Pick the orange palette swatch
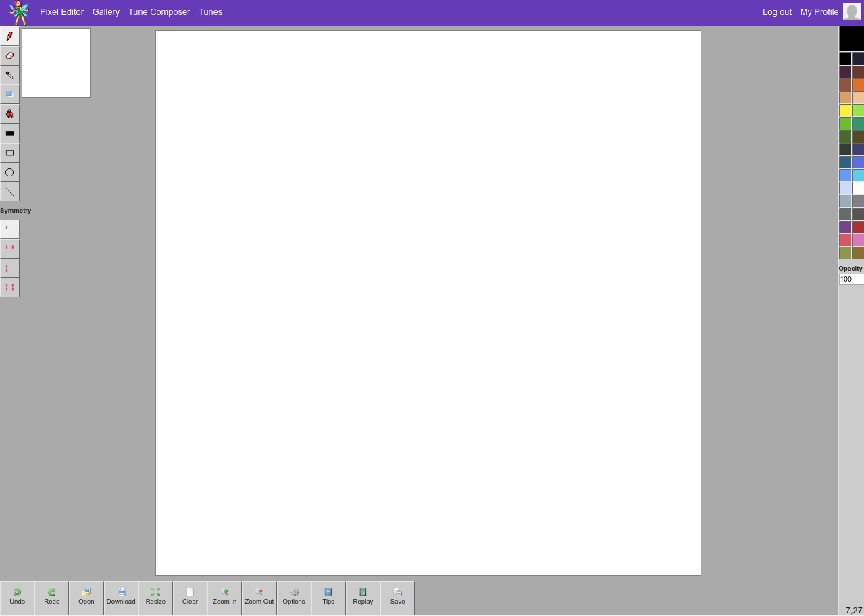The image size is (864, 616). point(858,84)
